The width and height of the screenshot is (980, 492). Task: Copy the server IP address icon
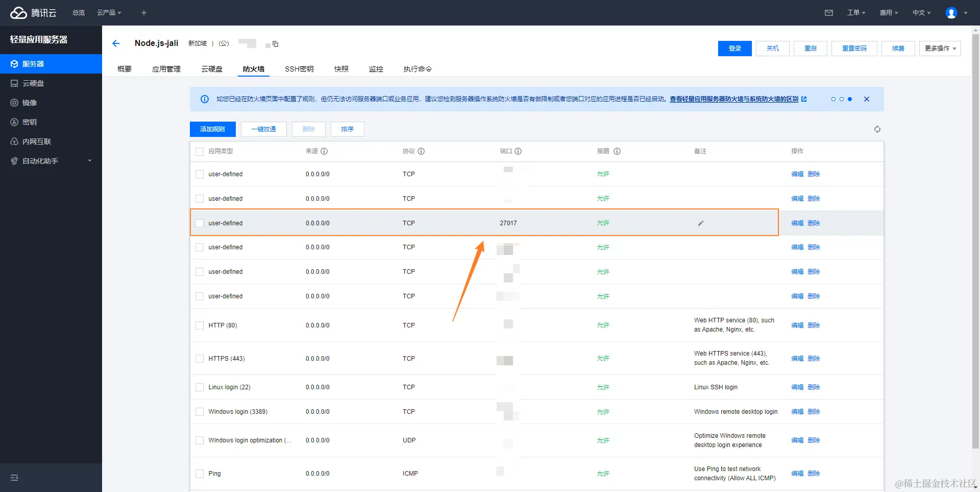pos(275,44)
